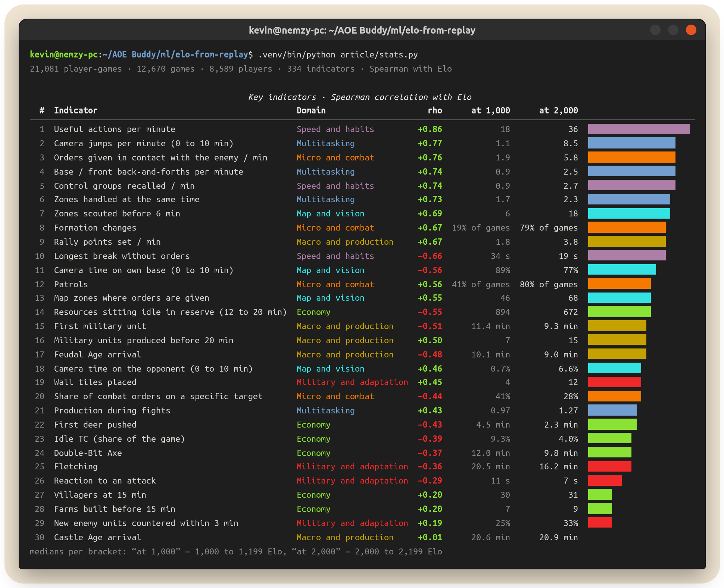Click 'Formation changes' indicator
724x588 pixels.
click(95, 228)
